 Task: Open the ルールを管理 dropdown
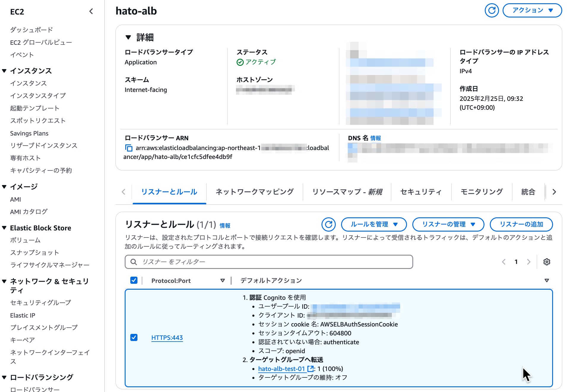374,224
